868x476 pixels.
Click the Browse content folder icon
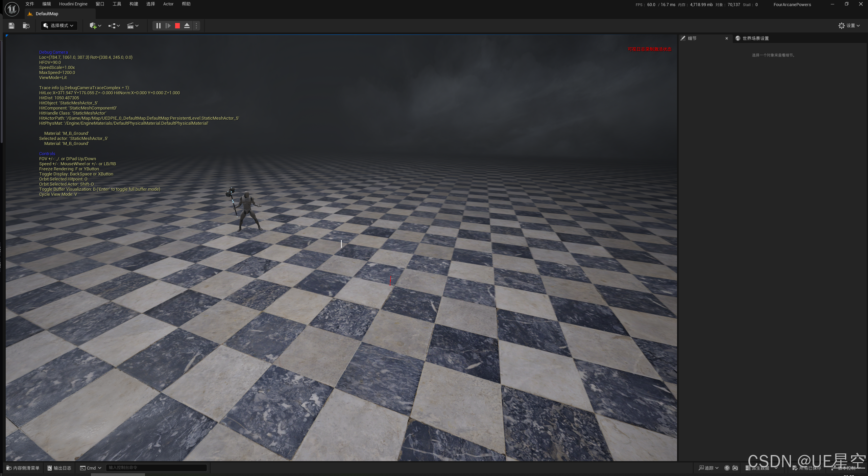(x=26, y=26)
